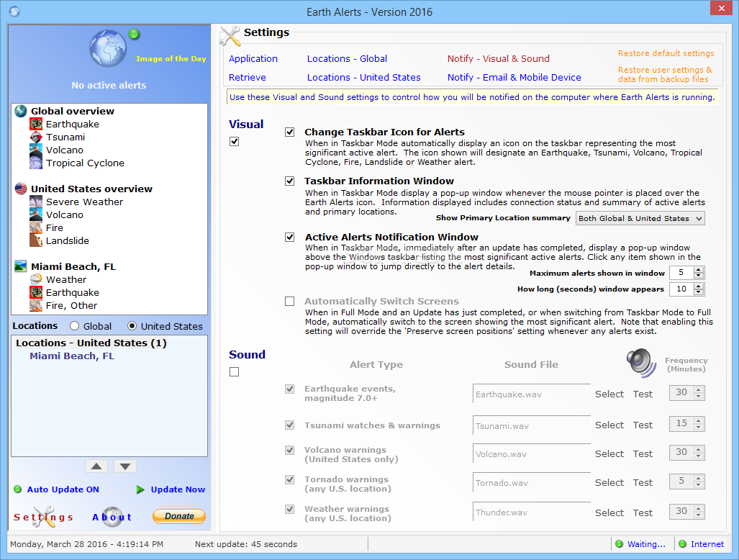
Task: Click the Tropical Cyclone icon
Action: pyautogui.click(x=36, y=163)
